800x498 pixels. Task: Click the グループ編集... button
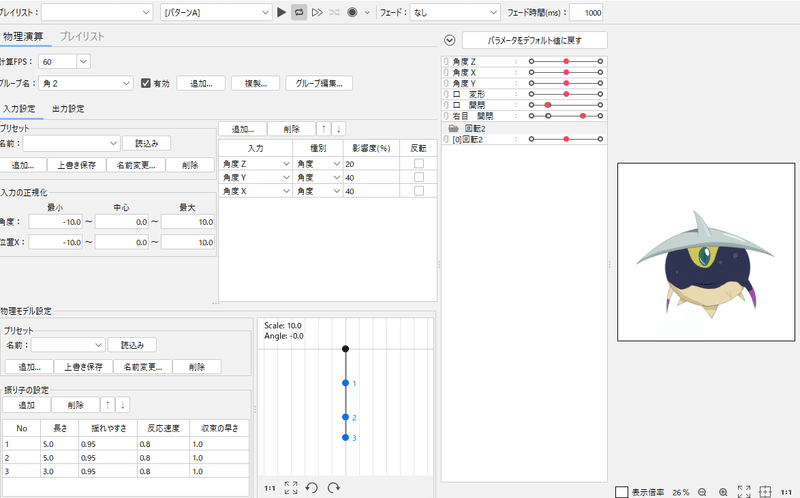[x=319, y=83]
